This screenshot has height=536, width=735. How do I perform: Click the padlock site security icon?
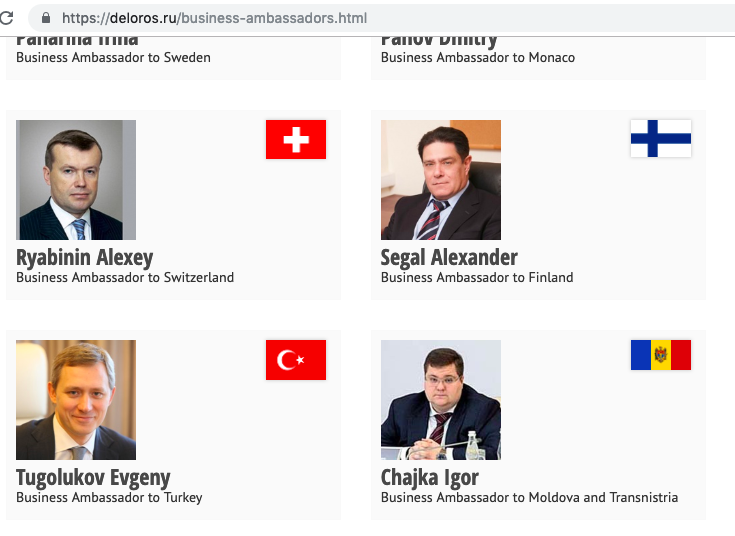(45, 18)
